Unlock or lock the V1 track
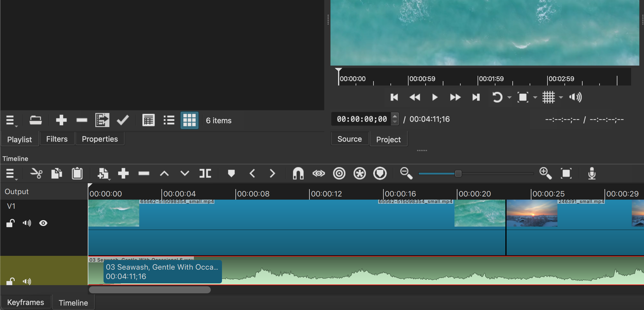 click(x=11, y=223)
